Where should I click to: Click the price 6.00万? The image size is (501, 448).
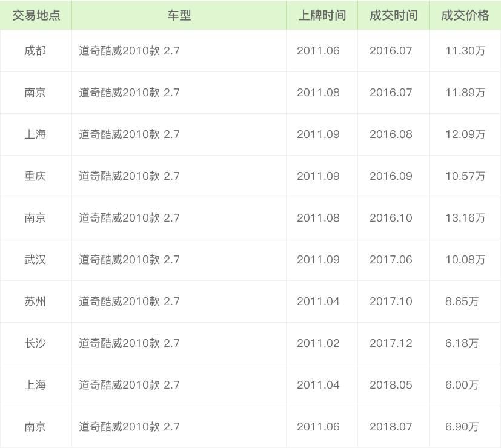(x=462, y=385)
